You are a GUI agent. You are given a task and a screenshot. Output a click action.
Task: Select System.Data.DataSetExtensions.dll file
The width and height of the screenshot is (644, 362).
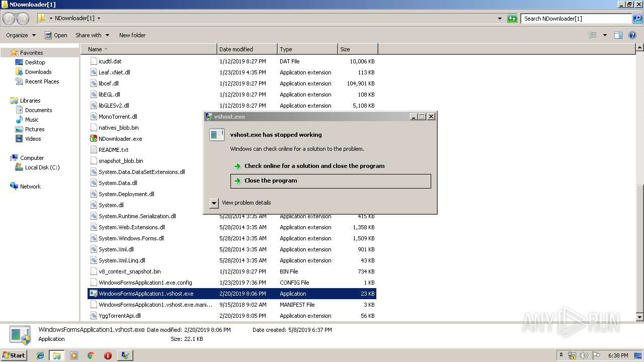[x=141, y=172]
